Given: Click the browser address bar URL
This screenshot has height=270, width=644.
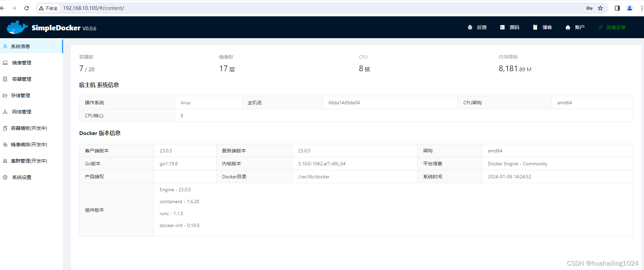Looking at the screenshot, I should click(93, 8).
